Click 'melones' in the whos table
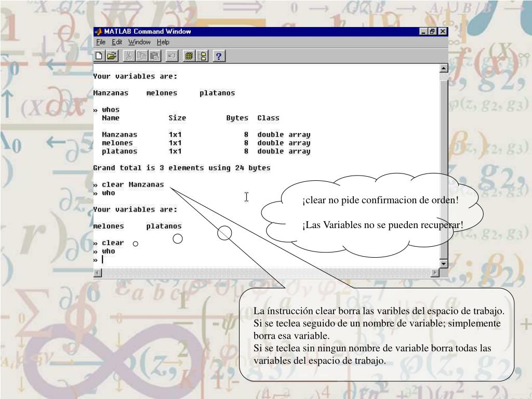Image resolution: width=532 pixels, height=399 pixels. pos(117,143)
